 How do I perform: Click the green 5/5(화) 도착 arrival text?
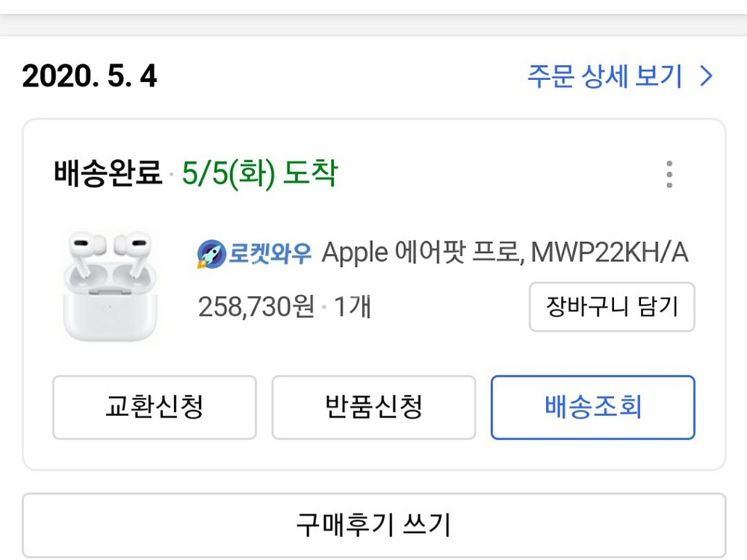coord(259,174)
